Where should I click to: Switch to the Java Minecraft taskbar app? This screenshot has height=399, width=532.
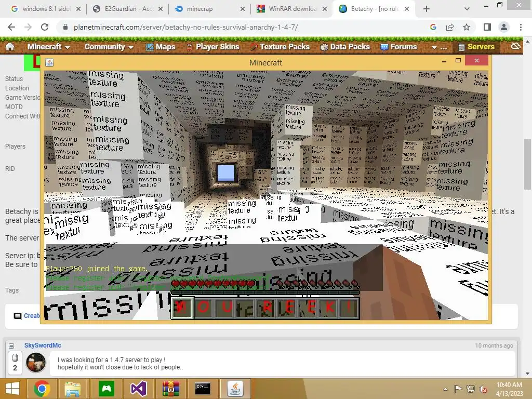pos(235,389)
